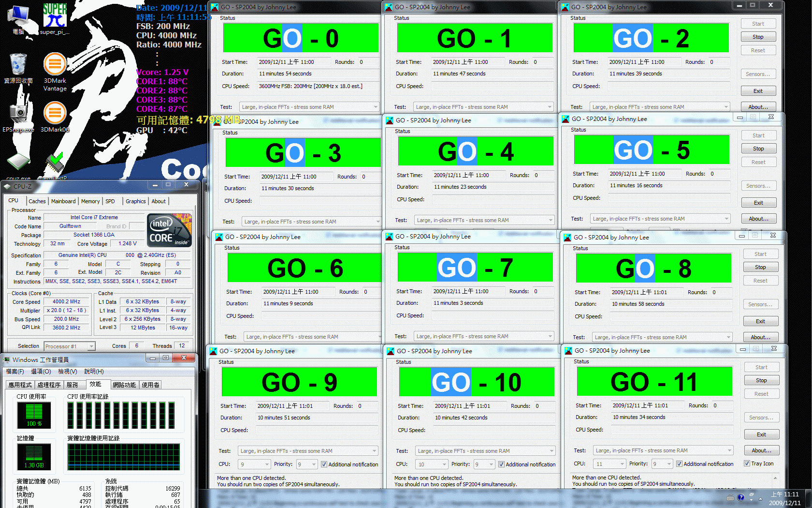Viewport: 812px width, 508px height.
Task: Click About... in GO - 8 window
Action: 760,337
